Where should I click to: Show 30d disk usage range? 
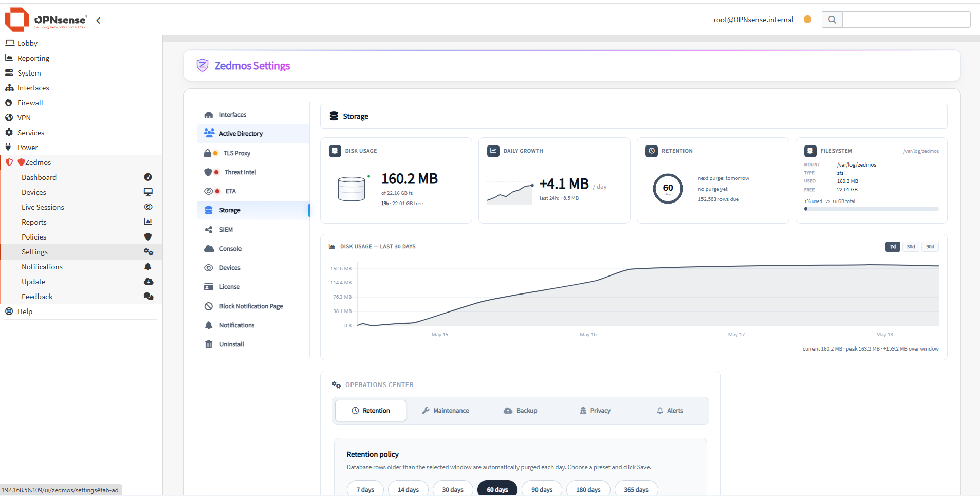pos(911,247)
